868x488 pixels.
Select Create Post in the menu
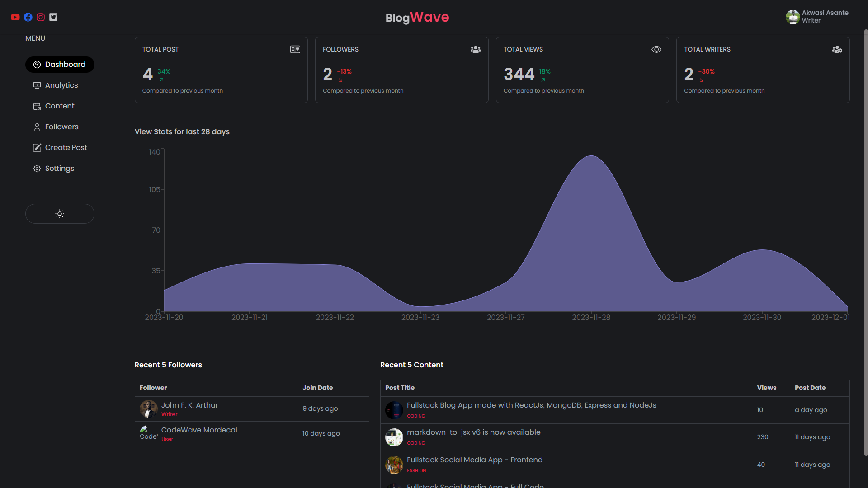[66, 148]
